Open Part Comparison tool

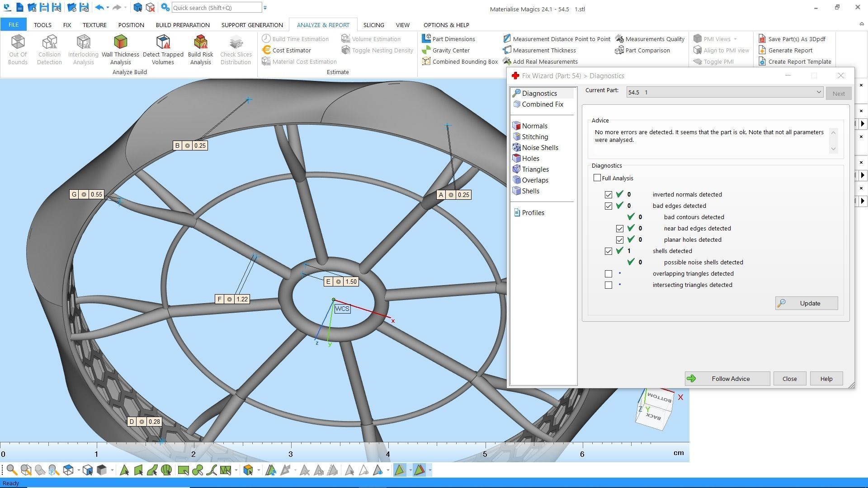[x=647, y=50]
